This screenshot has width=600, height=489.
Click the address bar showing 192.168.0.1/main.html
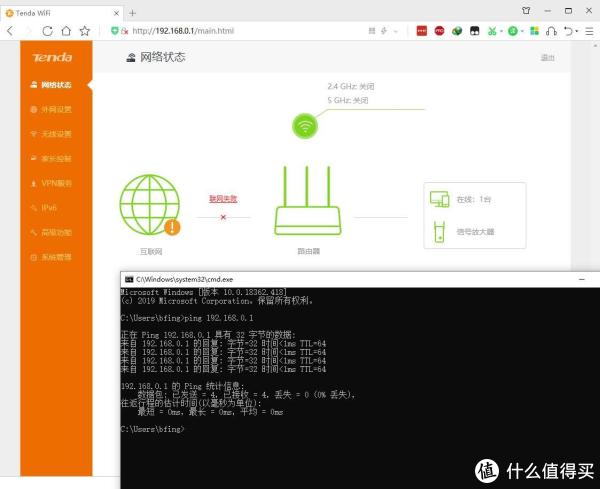tap(183, 31)
